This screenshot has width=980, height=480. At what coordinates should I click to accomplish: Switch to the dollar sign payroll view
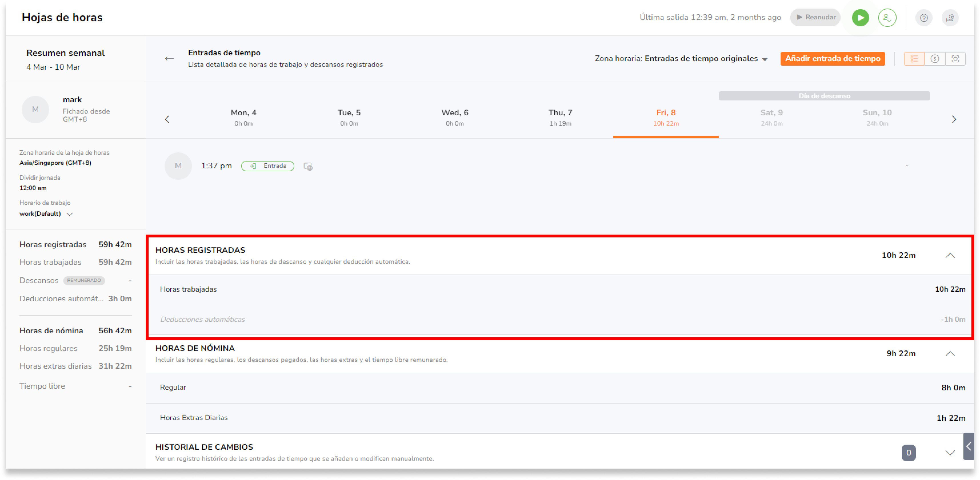(935, 59)
